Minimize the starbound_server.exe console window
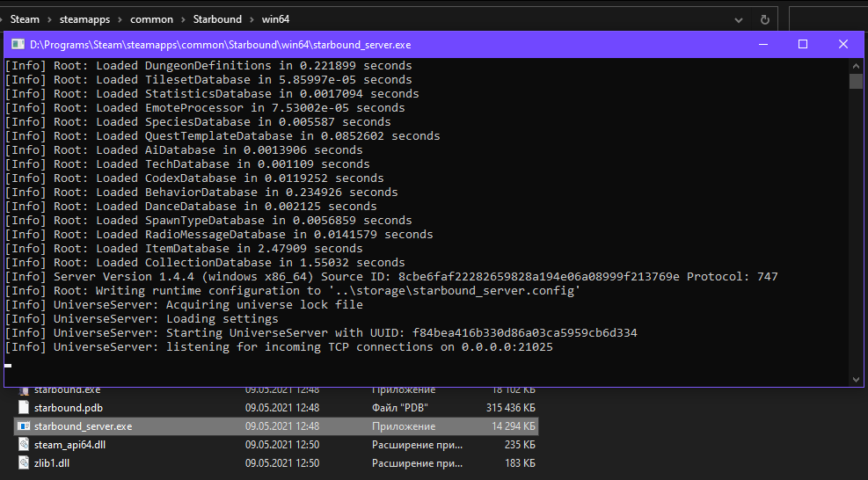The image size is (868, 480). (763, 44)
